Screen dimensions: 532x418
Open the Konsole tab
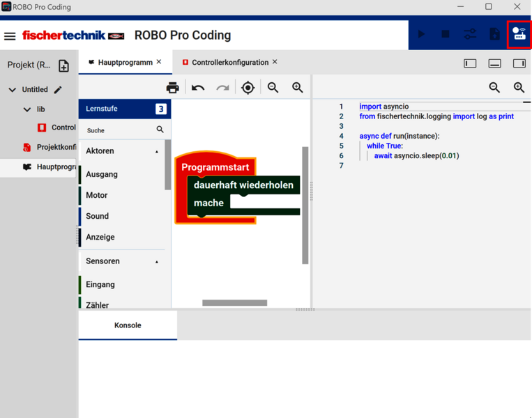click(x=128, y=325)
